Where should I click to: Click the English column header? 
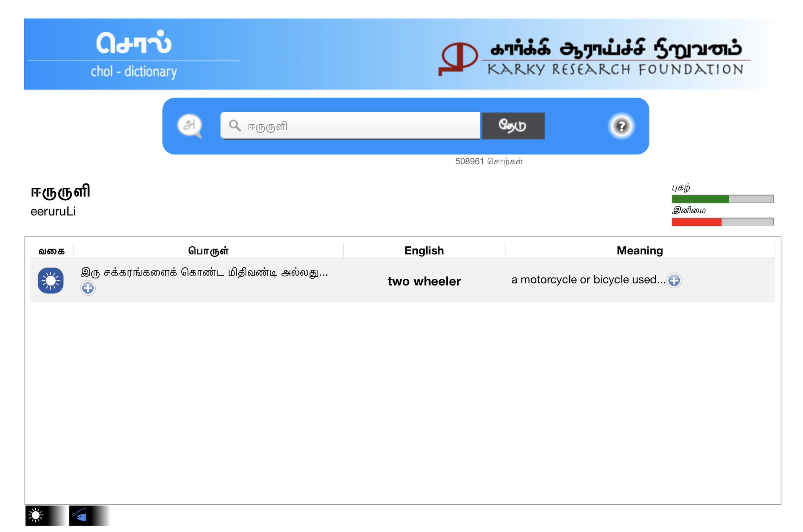pos(424,251)
